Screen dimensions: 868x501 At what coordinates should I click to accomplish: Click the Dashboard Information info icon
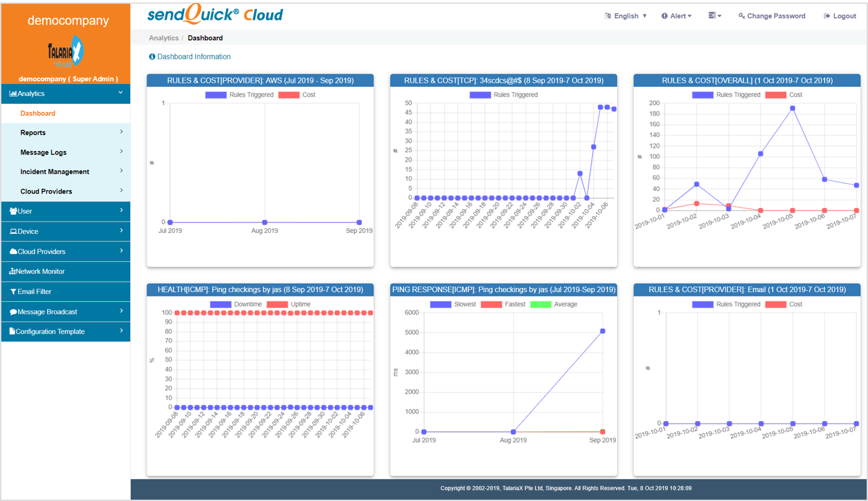(x=151, y=57)
